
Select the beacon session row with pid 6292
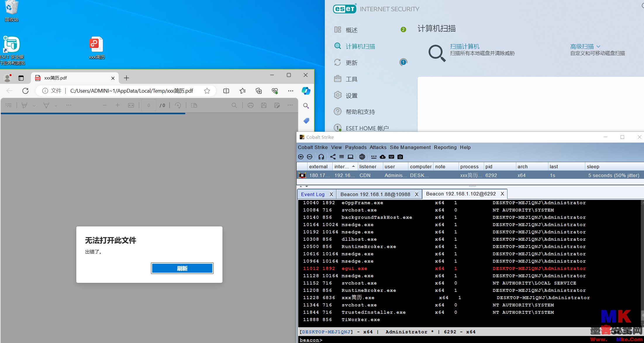(x=470, y=175)
